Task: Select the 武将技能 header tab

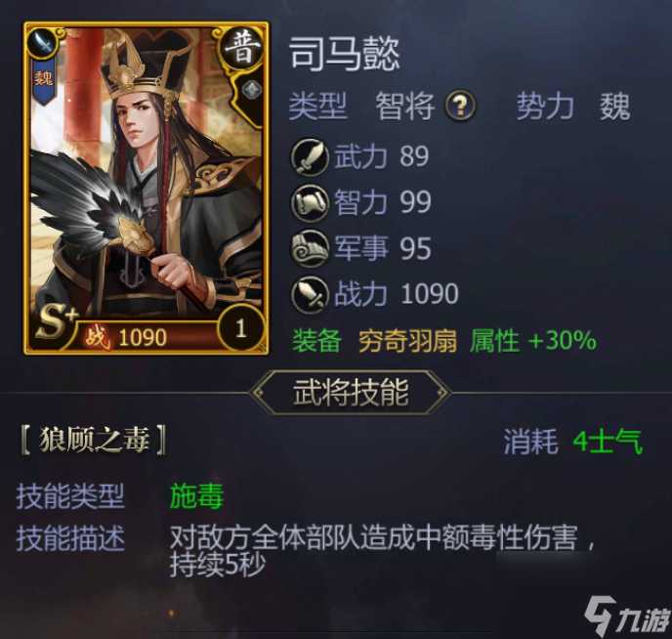Action: [351, 392]
